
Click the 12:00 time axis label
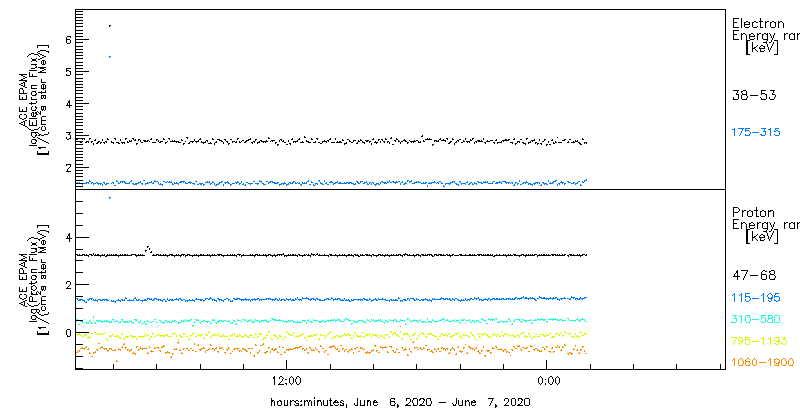point(287,381)
